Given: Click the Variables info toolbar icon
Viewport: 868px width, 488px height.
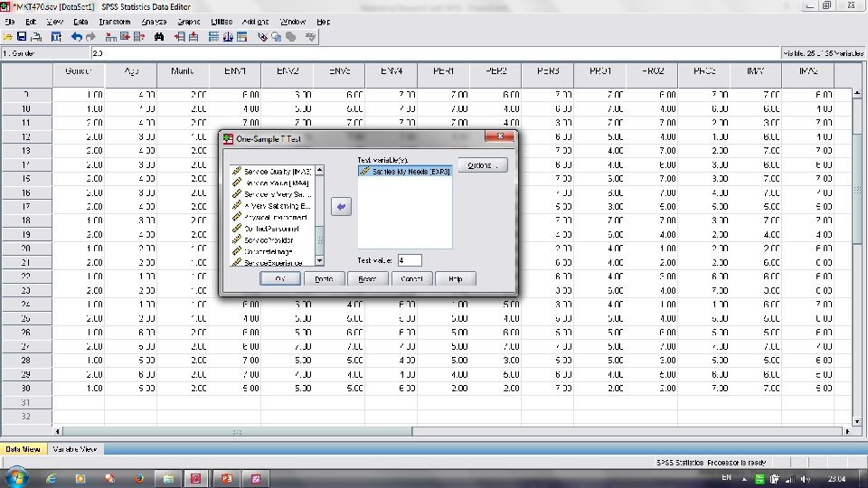Looking at the screenshot, I should click(139, 37).
